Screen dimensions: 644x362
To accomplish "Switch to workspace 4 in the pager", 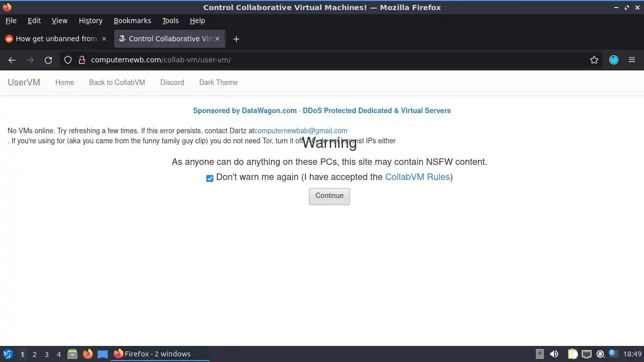I will (x=58, y=354).
